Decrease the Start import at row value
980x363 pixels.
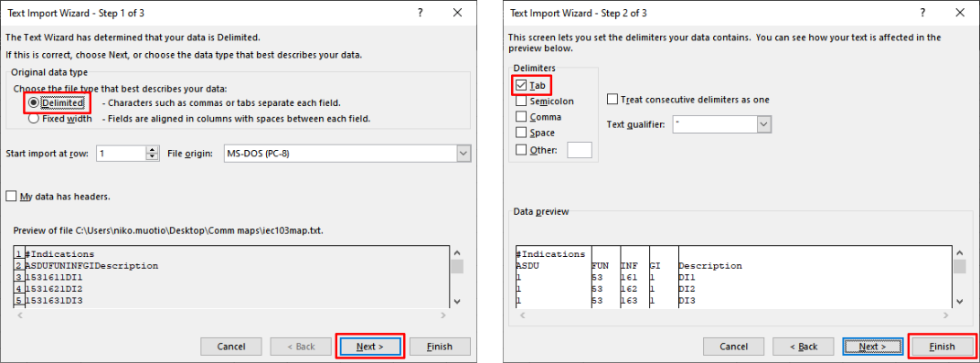(x=152, y=157)
